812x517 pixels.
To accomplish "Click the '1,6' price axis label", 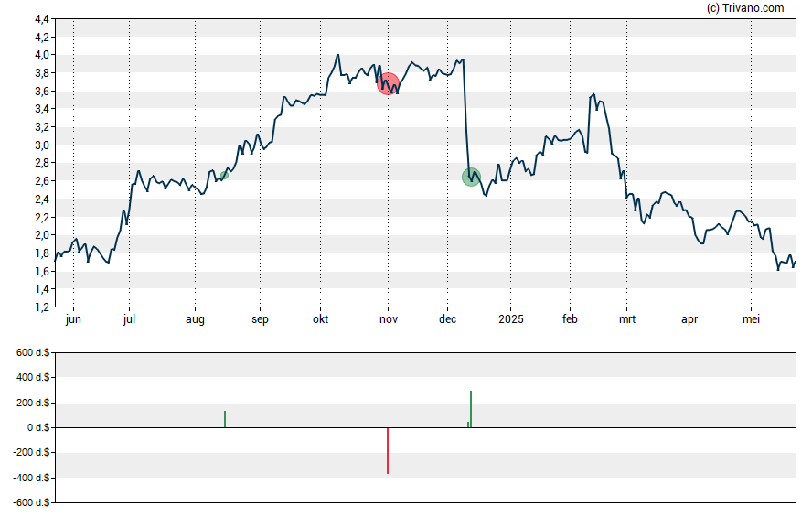I will click(x=42, y=272).
